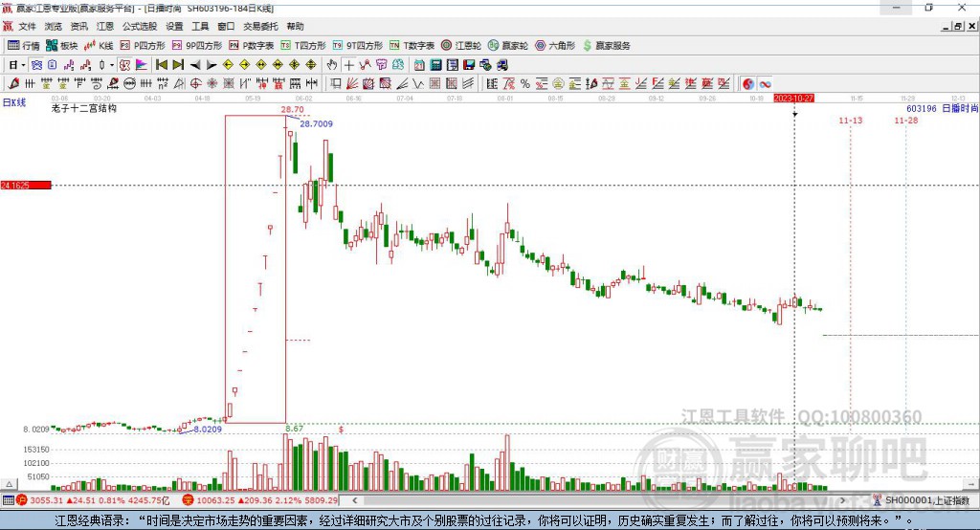The image size is (980, 530).
Task: Open the 六角形 hexagon chart tool
Action: (555, 46)
